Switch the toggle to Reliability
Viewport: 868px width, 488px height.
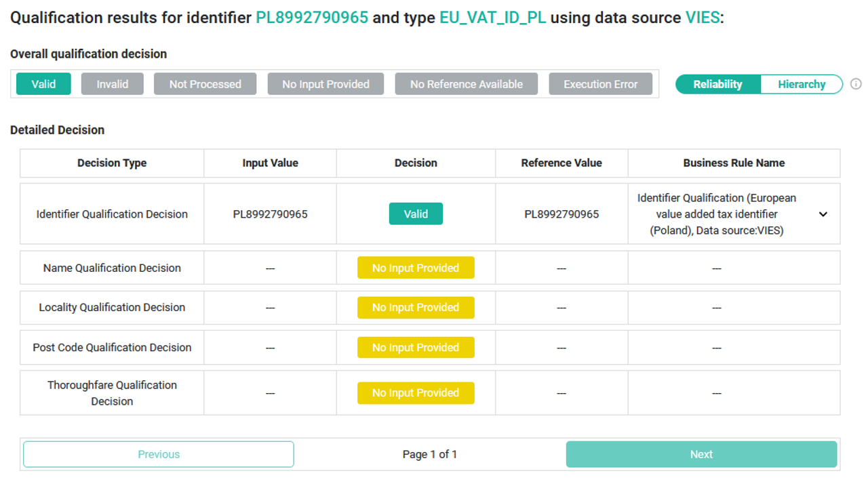pyautogui.click(x=717, y=84)
